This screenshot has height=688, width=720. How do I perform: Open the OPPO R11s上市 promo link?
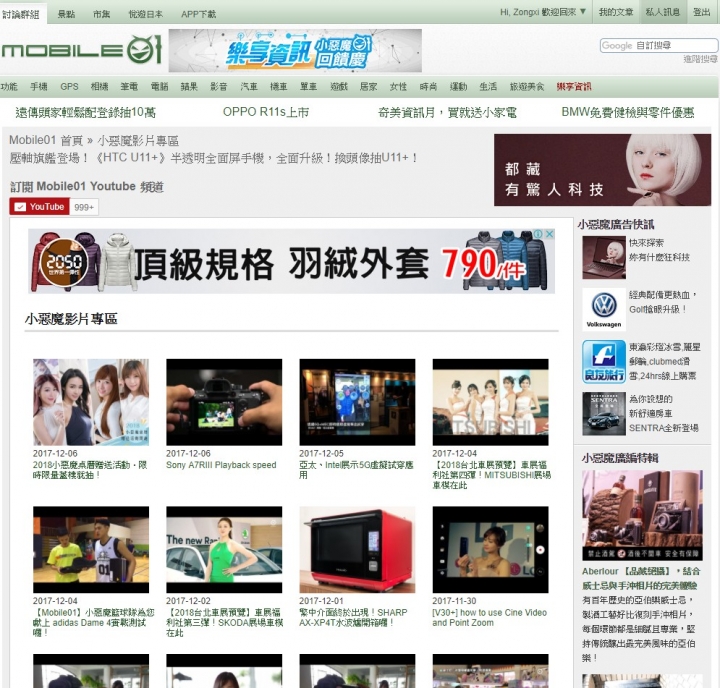265,112
